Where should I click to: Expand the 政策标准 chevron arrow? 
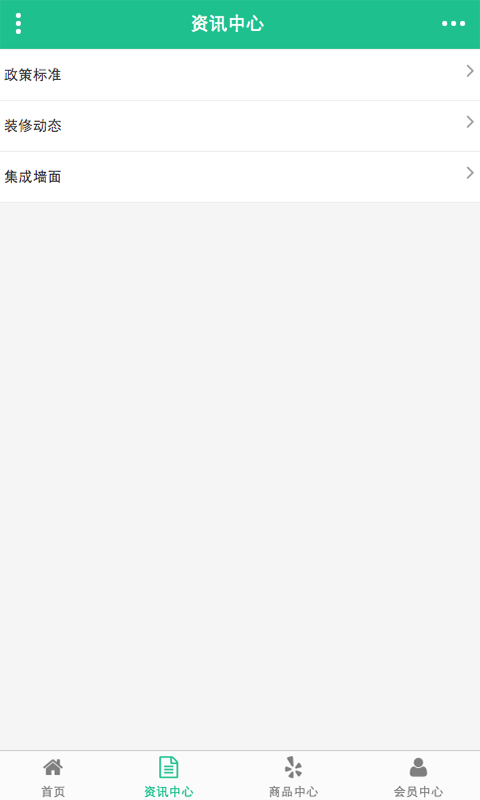coord(470,71)
